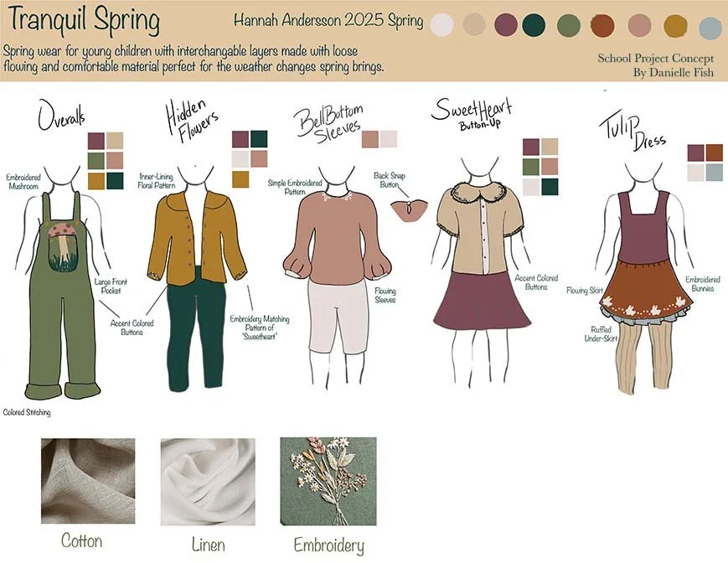Click the tan button-up shirt illustration
The image size is (728, 563).
481,230
